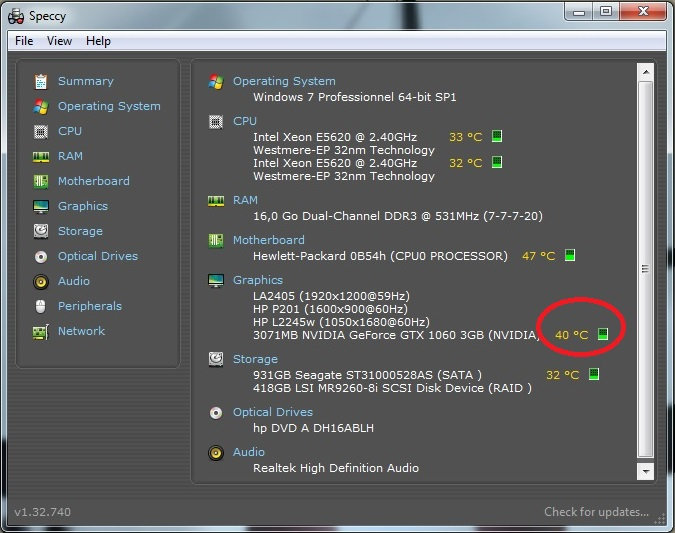
Task: Click the Seagate ST31000528AS storage line
Action: click(x=367, y=375)
